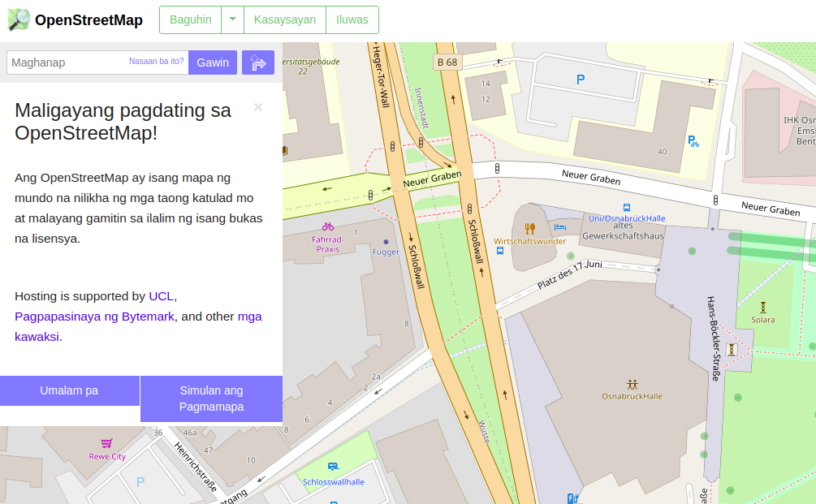Click the traffic signal icon on Heger-Tor-Wall

tap(392, 147)
